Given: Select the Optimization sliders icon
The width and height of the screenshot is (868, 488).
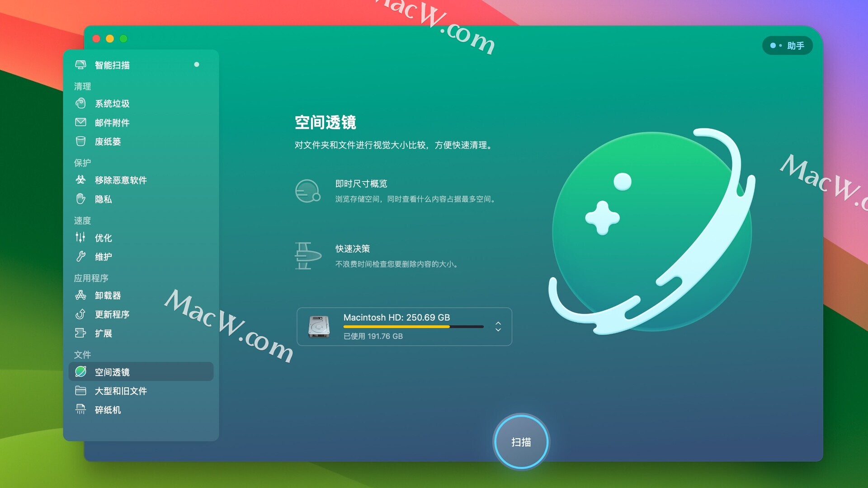Looking at the screenshot, I should [80, 237].
